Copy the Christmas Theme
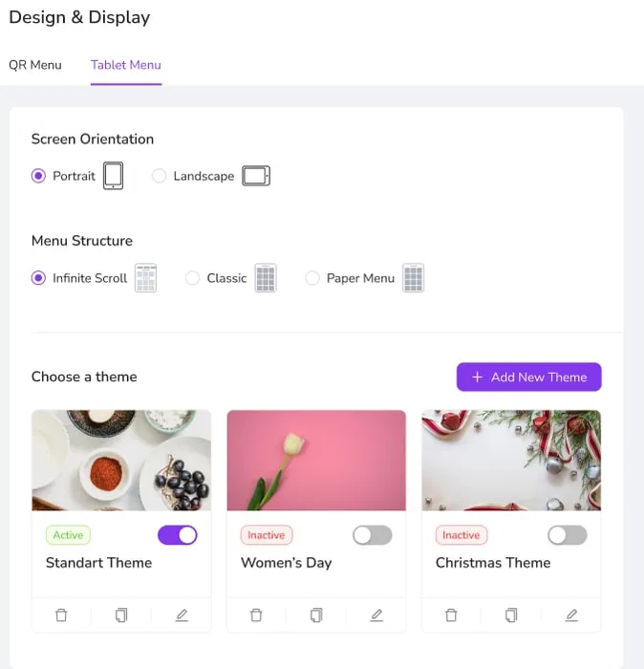 (x=511, y=615)
